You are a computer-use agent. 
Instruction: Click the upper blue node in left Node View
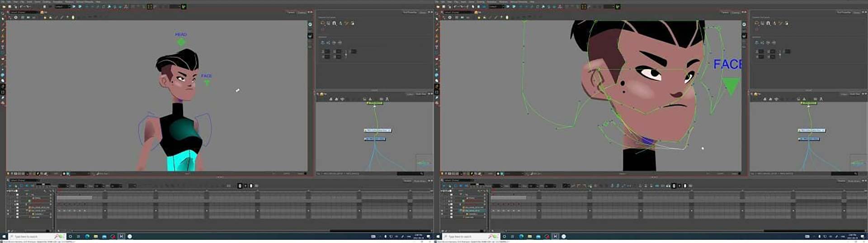tap(377, 131)
